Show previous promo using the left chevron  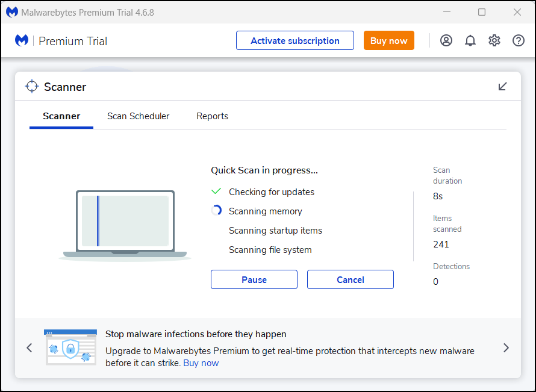29,347
